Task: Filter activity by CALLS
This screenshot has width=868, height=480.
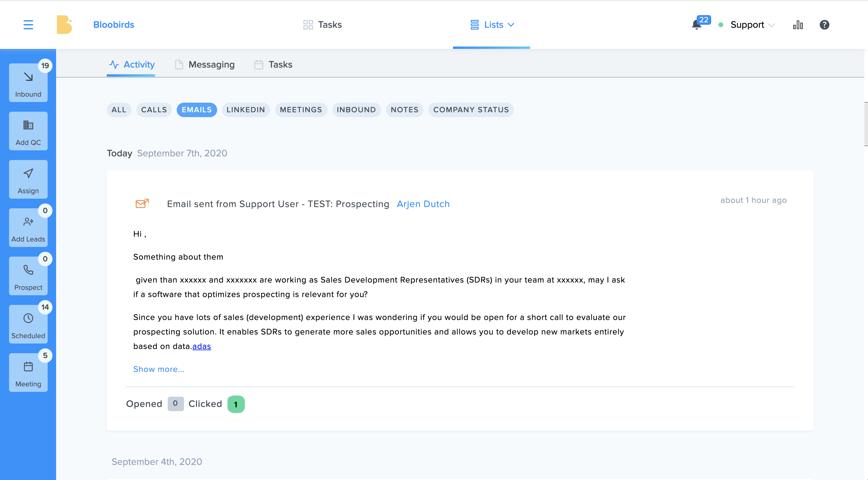Action: click(154, 110)
